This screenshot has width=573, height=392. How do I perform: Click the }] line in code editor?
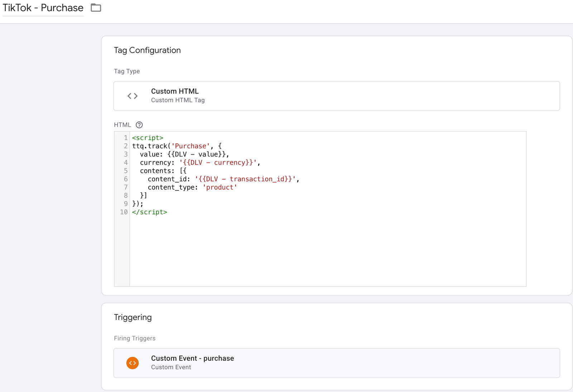(x=144, y=195)
